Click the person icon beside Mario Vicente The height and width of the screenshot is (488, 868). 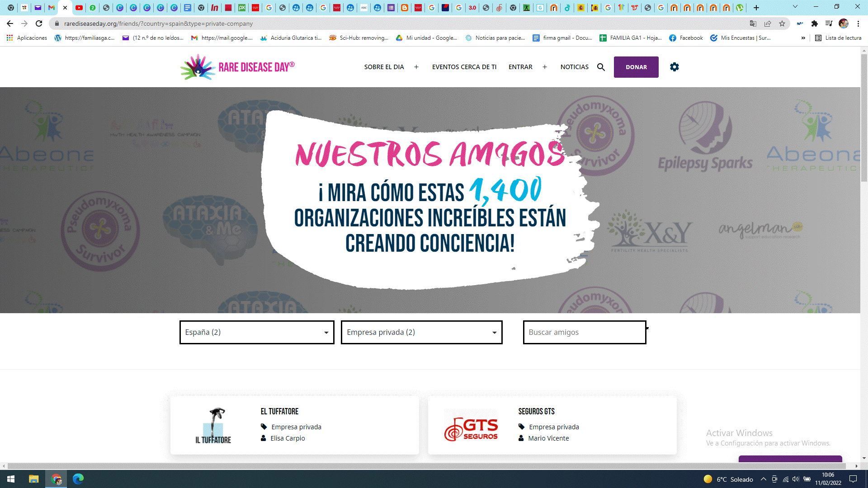(521, 438)
